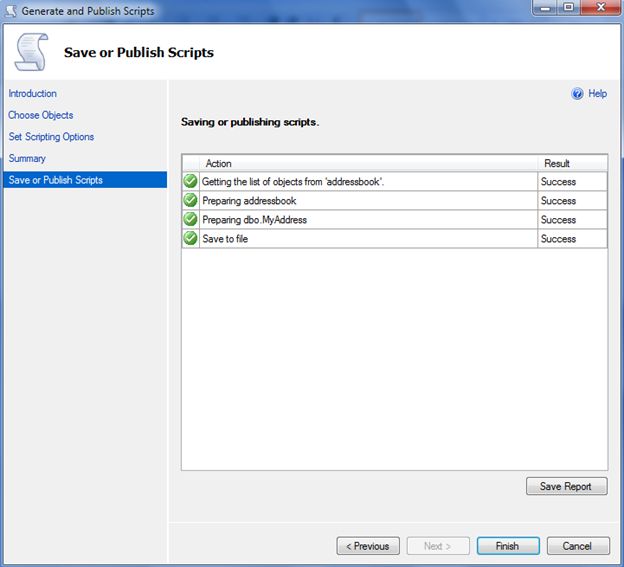Go to the Introduction step
Screen dimensions: 624x567
click(x=33, y=94)
